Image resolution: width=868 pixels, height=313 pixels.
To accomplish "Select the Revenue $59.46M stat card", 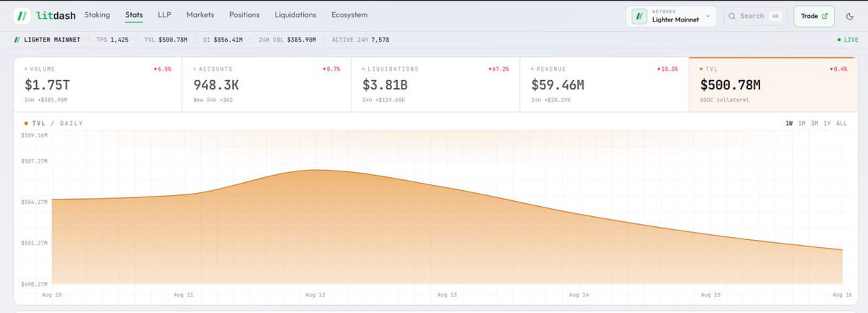I will pos(604,85).
